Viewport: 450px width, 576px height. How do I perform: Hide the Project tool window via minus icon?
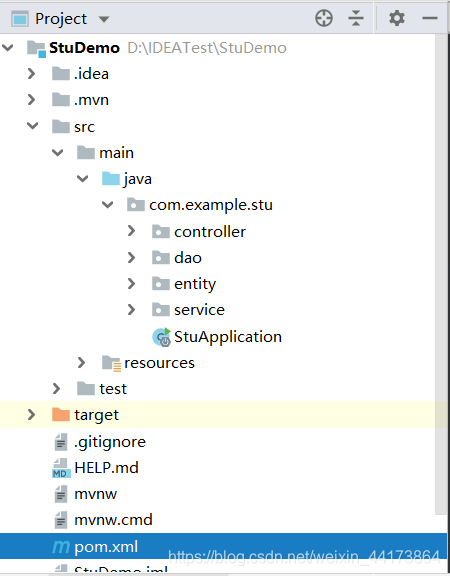(x=429, y=18)
